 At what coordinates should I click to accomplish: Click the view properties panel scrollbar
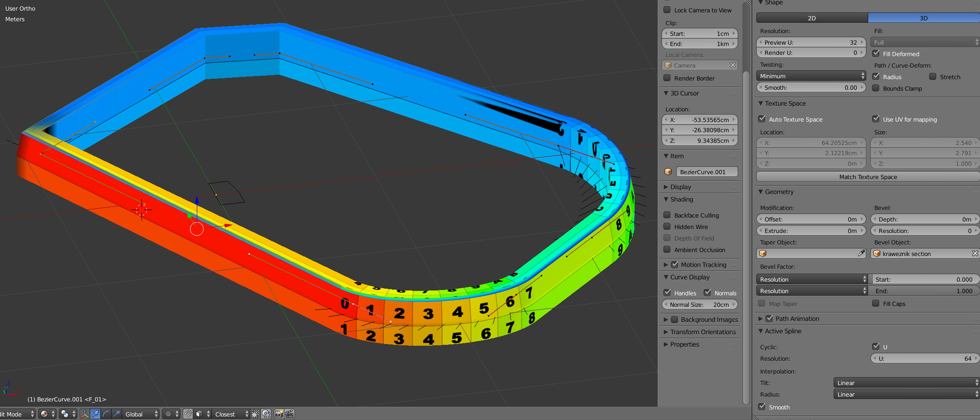746,239
